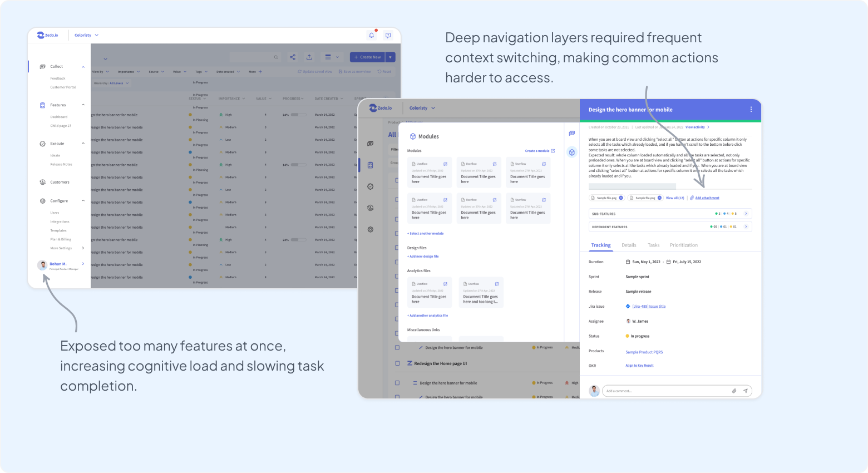Click View activity link

click(x=697, y=127)
